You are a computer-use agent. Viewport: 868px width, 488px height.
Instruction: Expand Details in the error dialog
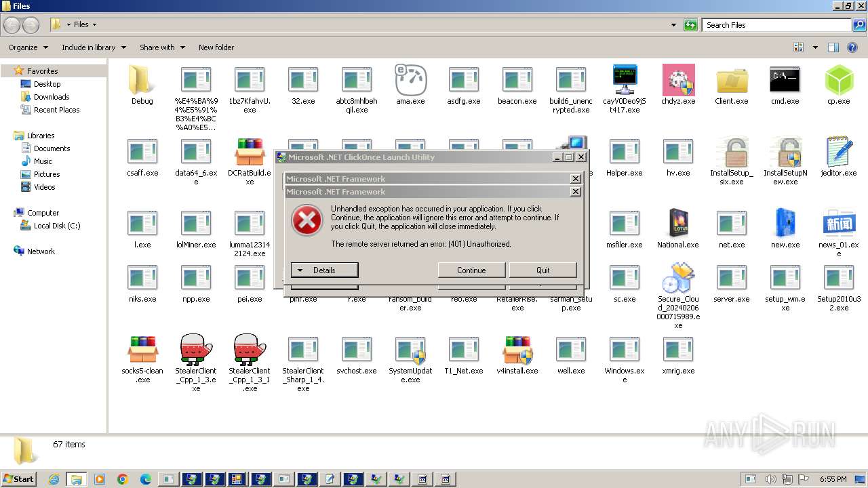[324, 270]
